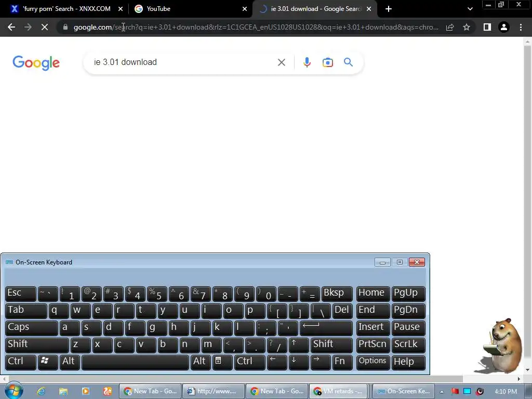Open On-Screen Keyboard Help
Screen dimensions: 532x399
tap(408, 362)
